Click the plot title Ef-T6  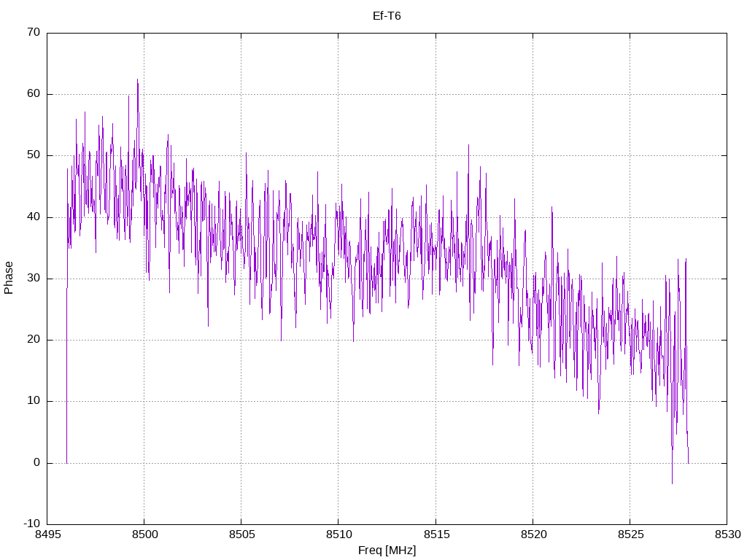tap(387, 16)
